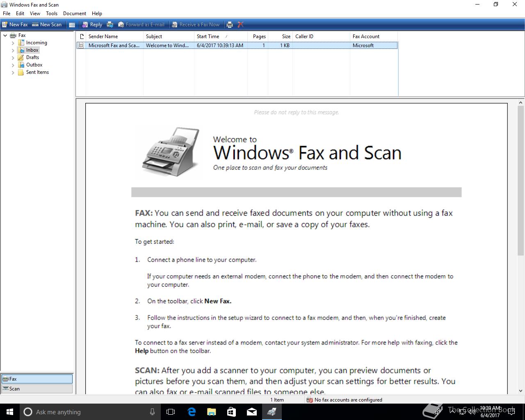The width and height of the screenshot is (525, 420).
Task: Expand the Outbox folder arrow
Action: click(13, 65)
